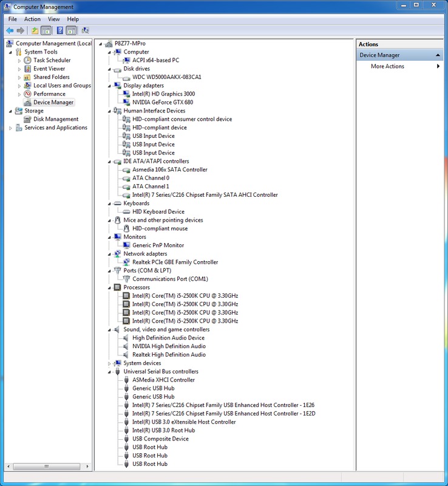Click the Up one level folder icon
The height and width of the screenshot is (486, 448).
[x=35, y=30]
